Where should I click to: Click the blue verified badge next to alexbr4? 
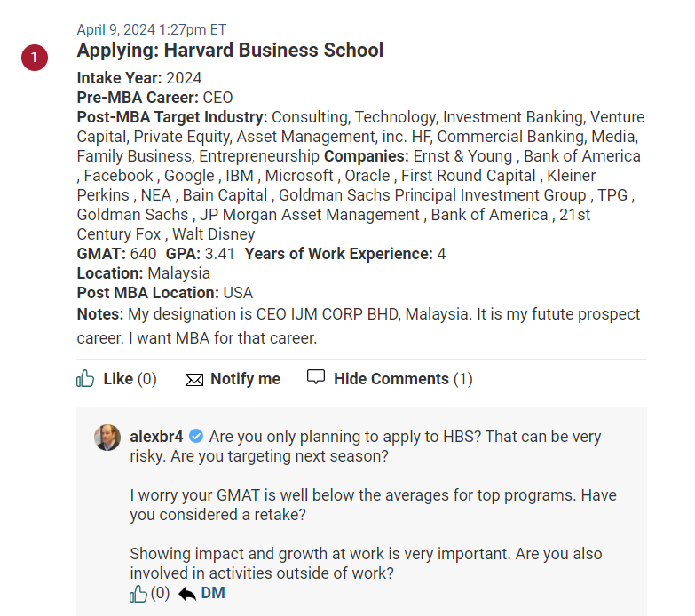pyautogui.click(x=197, y=437)
